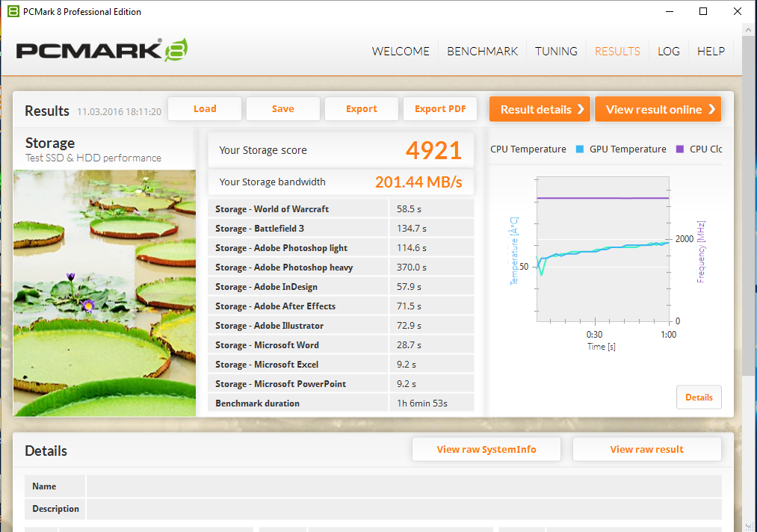Screen dimensions: 757x532
Task: Click Your Storage score label
Action: [263, 150]
